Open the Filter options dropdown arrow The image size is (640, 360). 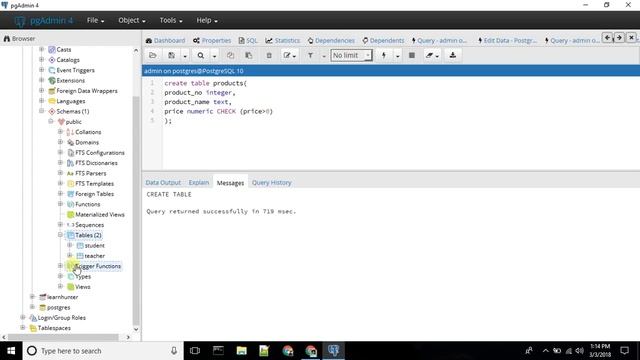(x=323, y=56)
